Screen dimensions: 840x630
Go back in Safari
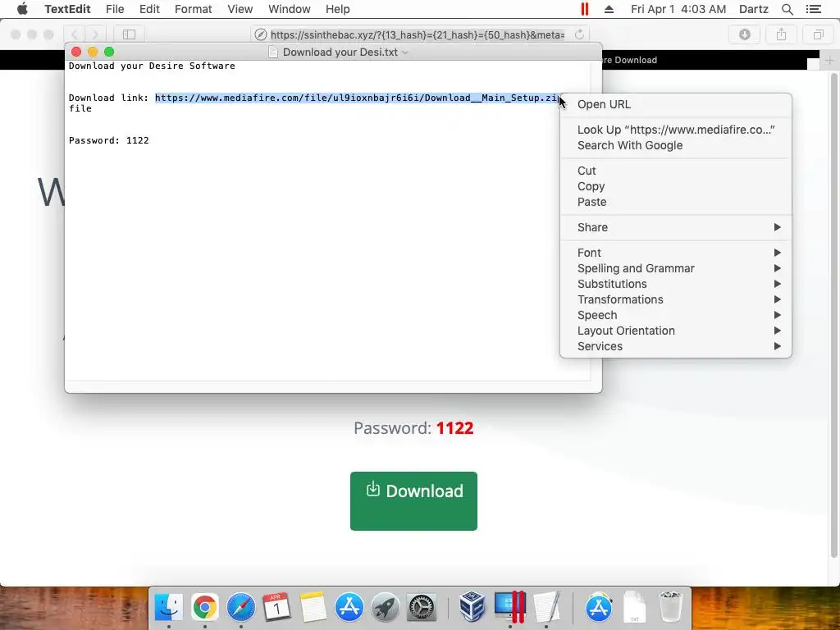tap(75, 34)
